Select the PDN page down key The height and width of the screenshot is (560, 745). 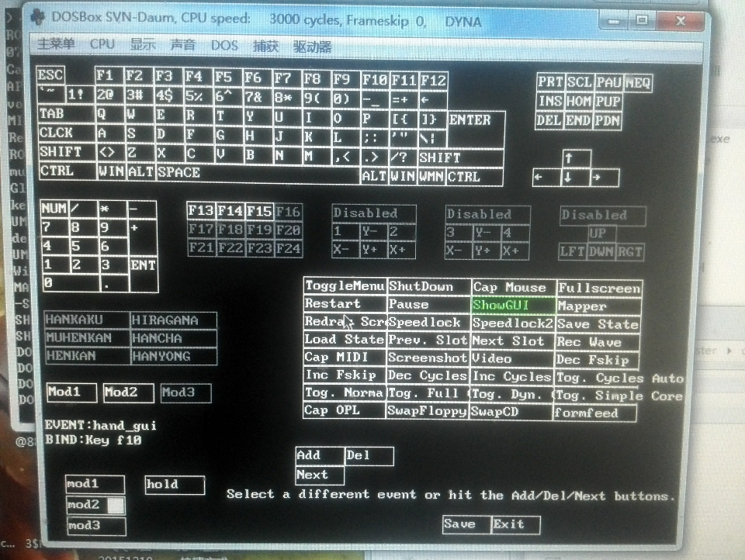(608, 121)
